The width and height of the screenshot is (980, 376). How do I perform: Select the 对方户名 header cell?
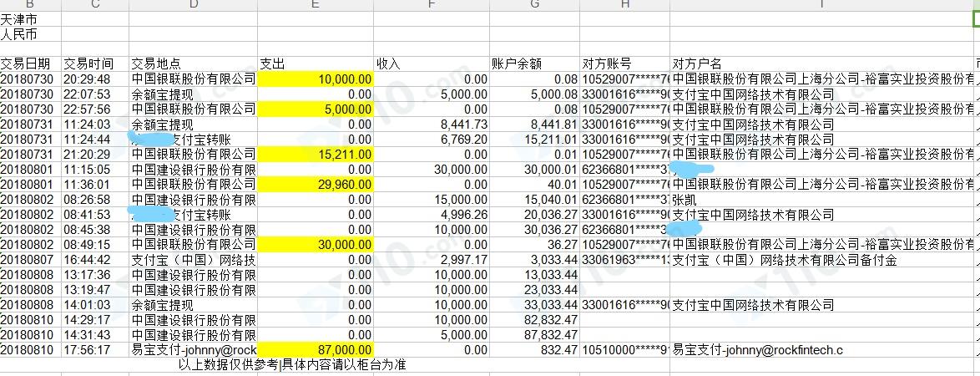click(821, 64)
